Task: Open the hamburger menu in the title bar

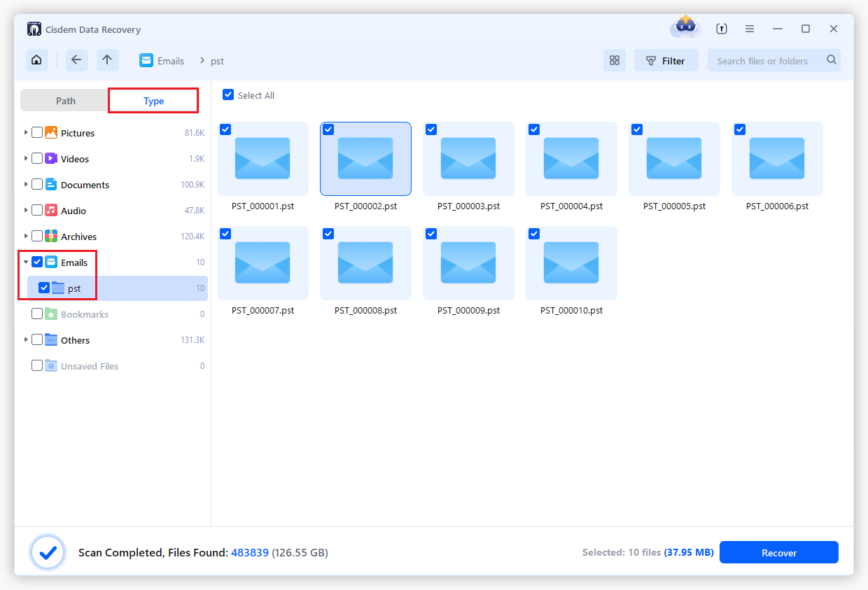Action: pos(750,28)
